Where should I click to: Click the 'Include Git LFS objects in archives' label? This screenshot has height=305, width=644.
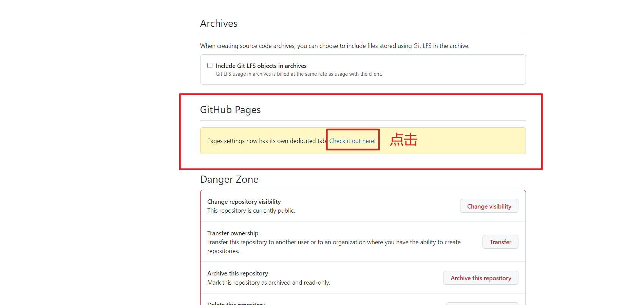(261, 66)
